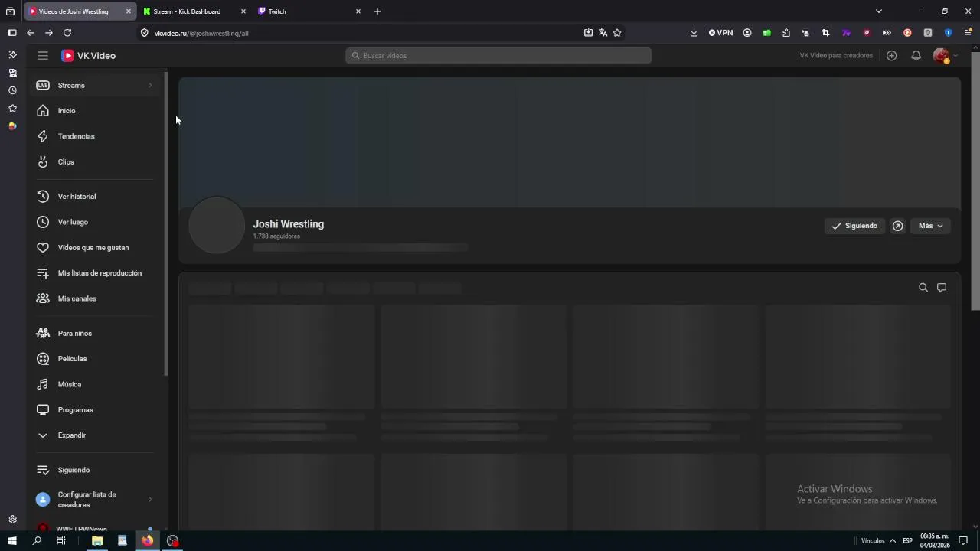
Task: Expand the sidebar categories with Expandir
Action: point(95,435)
